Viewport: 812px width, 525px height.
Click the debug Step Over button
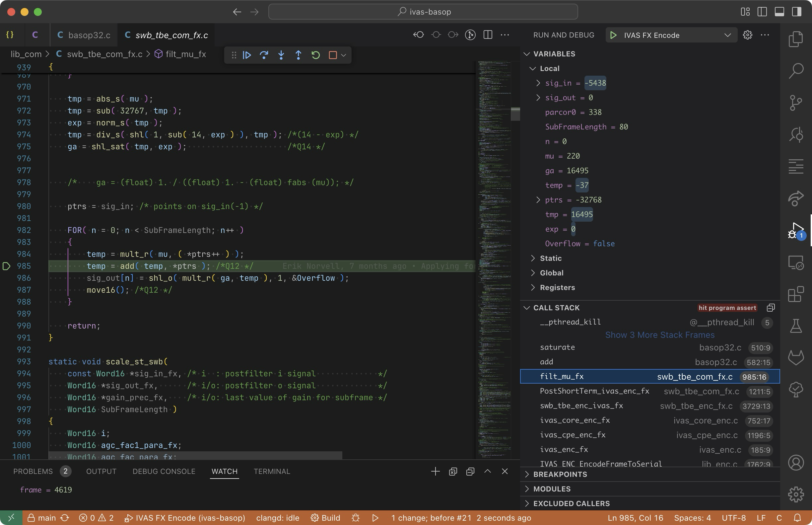(264, 55)
